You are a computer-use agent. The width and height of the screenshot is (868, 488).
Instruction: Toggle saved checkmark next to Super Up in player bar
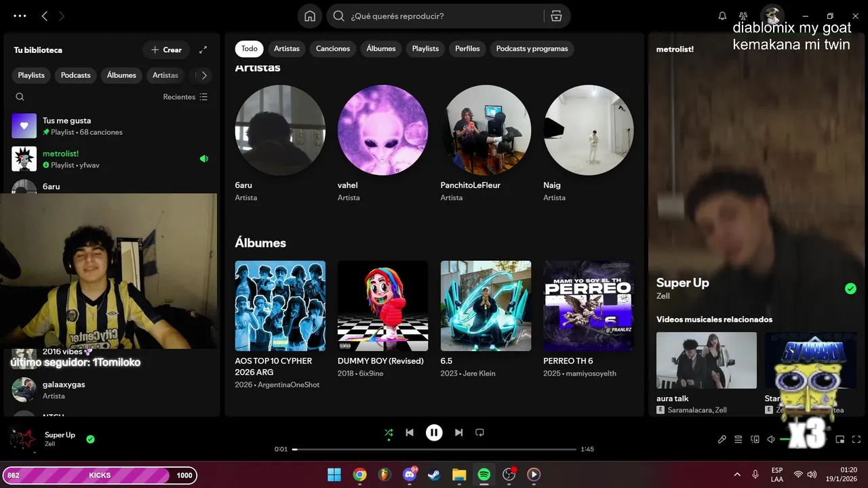coord(90,439)
